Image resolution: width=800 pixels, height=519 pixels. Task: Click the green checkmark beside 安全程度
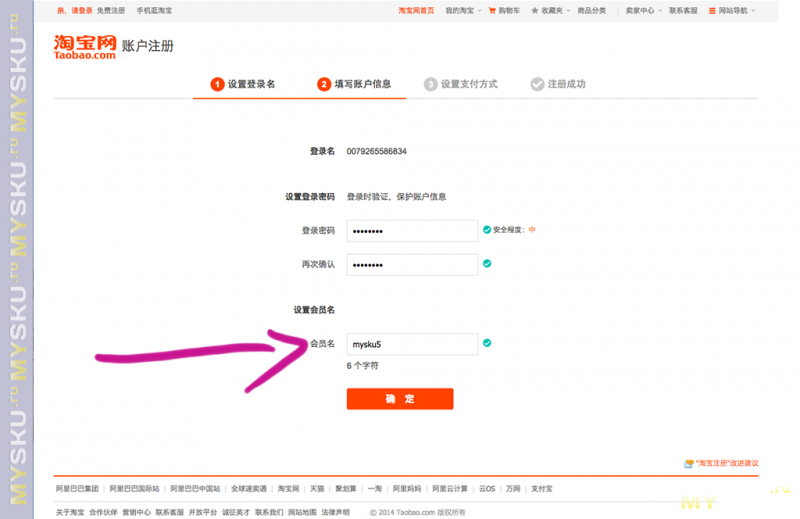(487, 230)
